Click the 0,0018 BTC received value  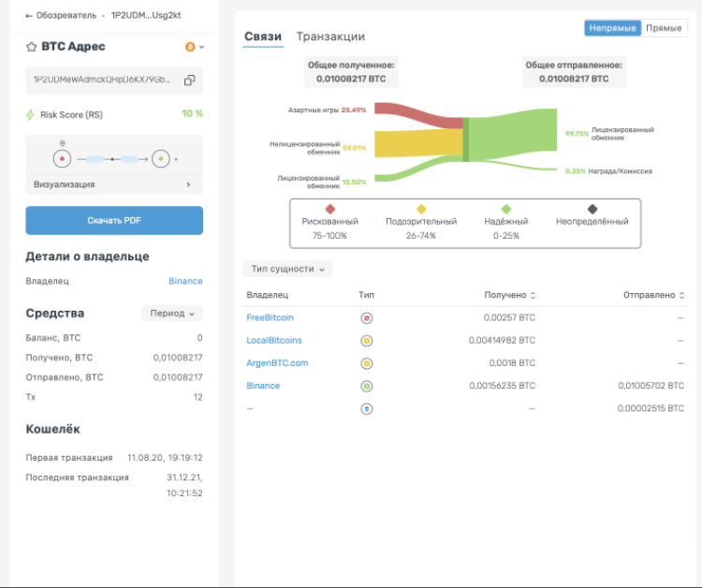pyautogui.click(x=512, y=362)
